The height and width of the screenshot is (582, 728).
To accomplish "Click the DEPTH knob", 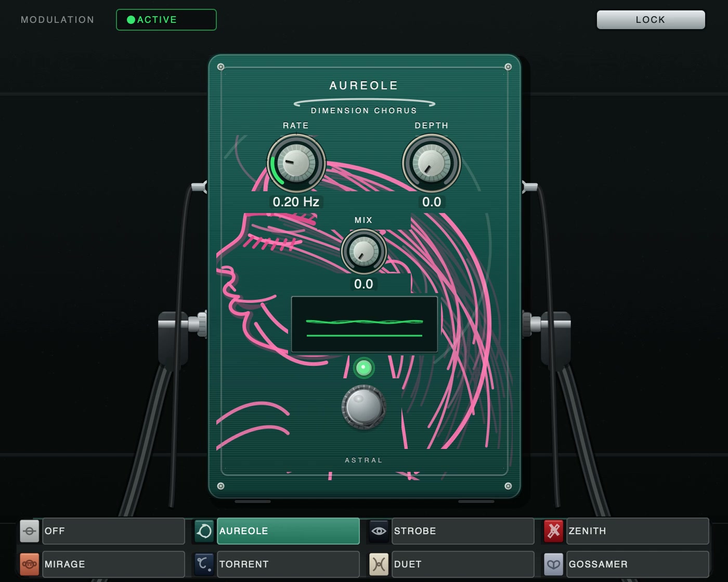I will pyautogui.click(x=432, y=163).
